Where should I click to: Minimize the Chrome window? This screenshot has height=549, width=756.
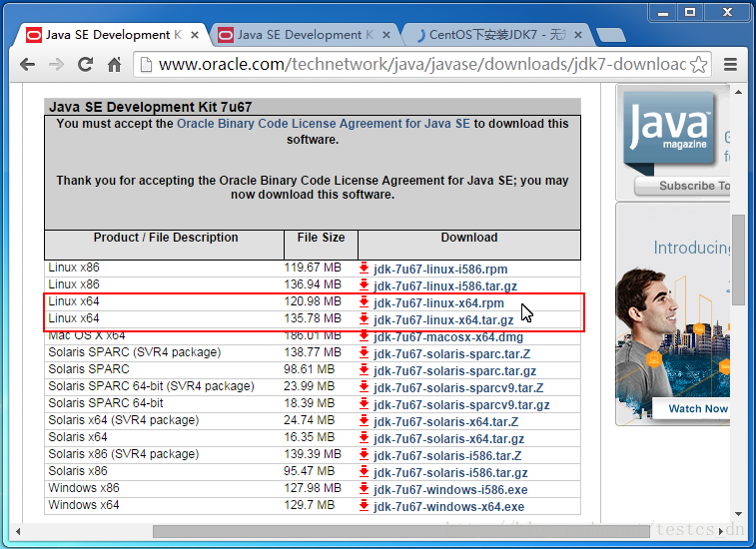coord(663,12)
